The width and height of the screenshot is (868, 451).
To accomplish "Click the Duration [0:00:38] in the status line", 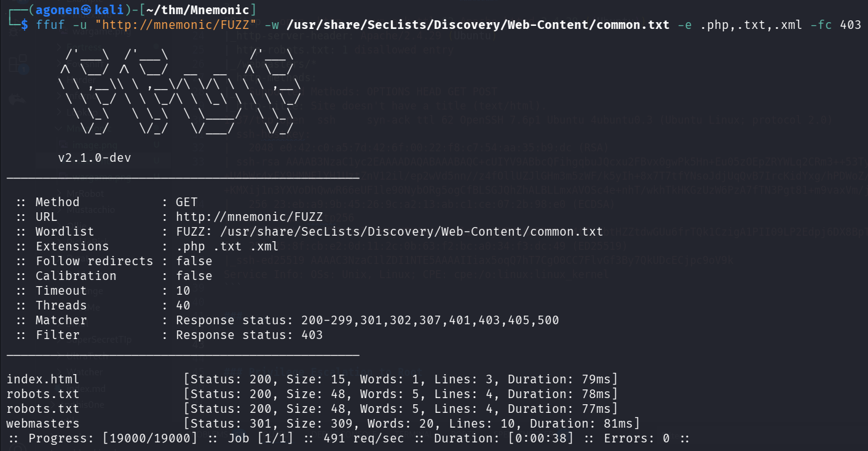I will 540,438.
